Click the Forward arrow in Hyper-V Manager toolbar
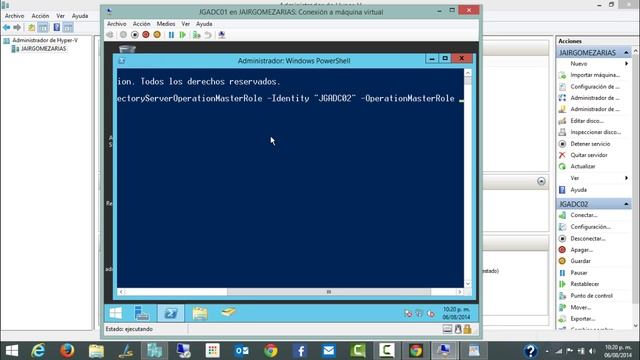Viewport: 640px width, 360px height. coord(17,27)
